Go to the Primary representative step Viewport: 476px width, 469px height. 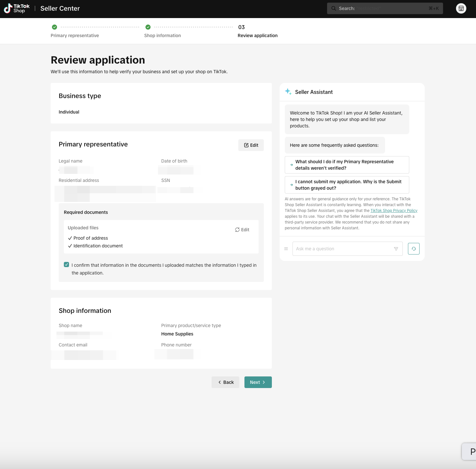[75, 35]
